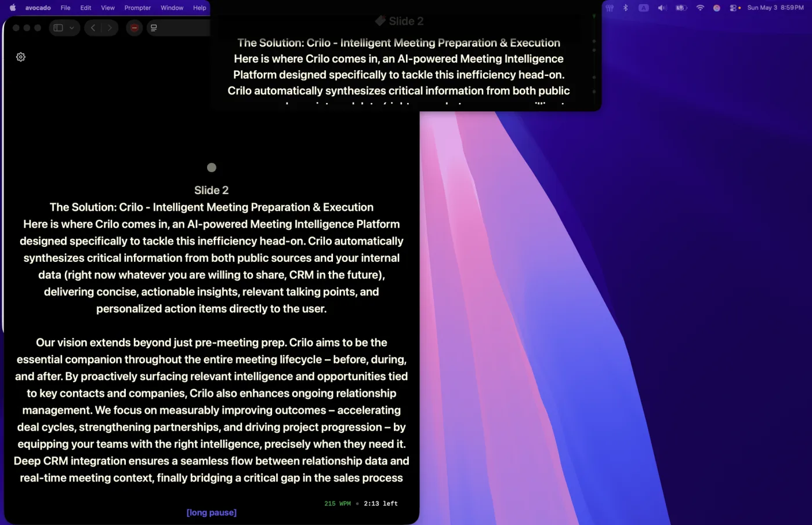
Task: Open the Prompter menu
Action: coord(137,8)
